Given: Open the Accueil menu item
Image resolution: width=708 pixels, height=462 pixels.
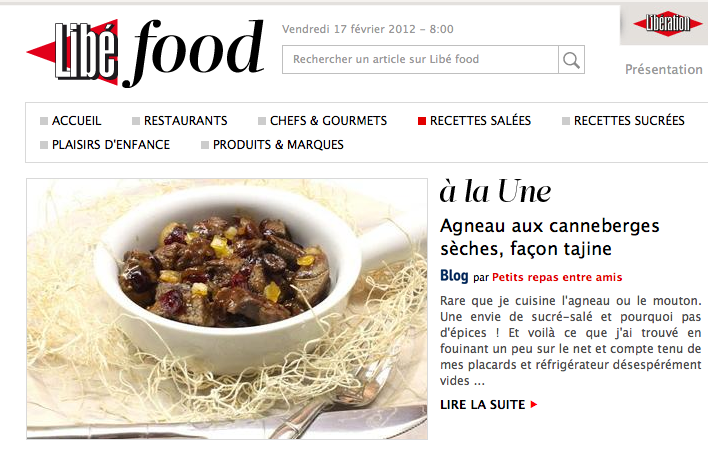Looking at the screenshot, I should point(77,121).
